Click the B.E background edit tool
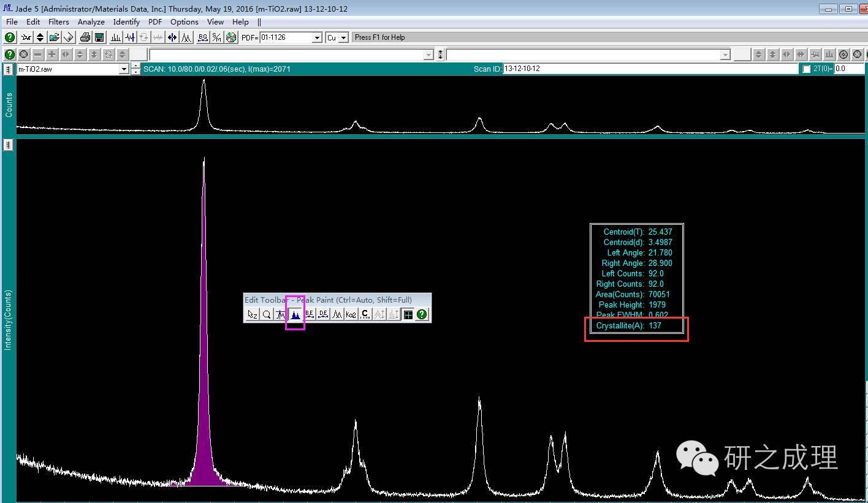Viewport: 868px width, 503px height. pos(309,314)
